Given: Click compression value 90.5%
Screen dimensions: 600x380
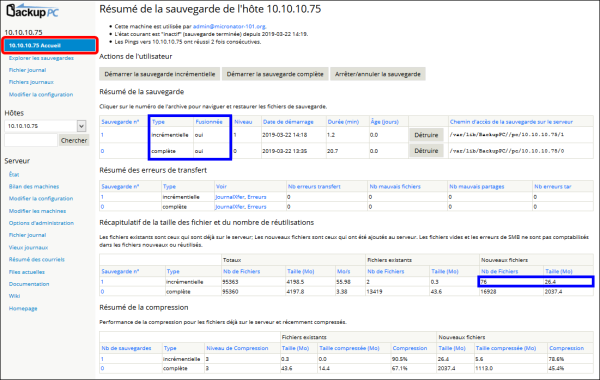Looking at the screenshot, I should (399, 359).
